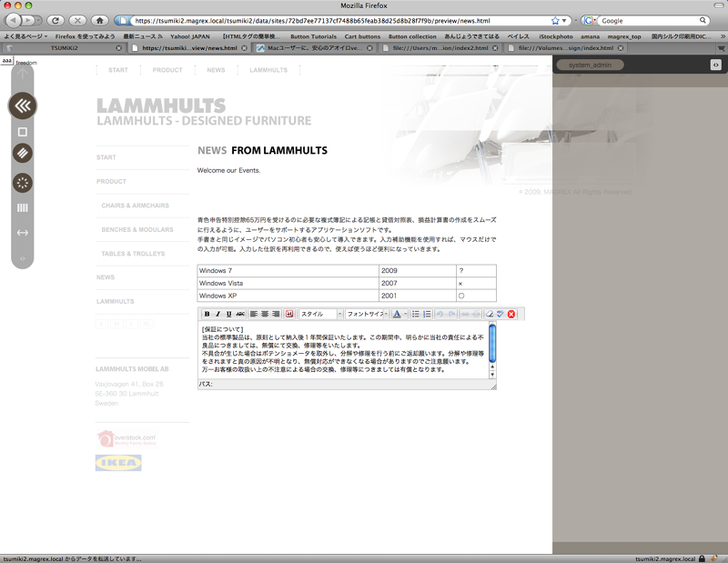Viewport: 728px width, 563px height.
Task: Insert a bulleted list
Action: [x=416, y=314]
